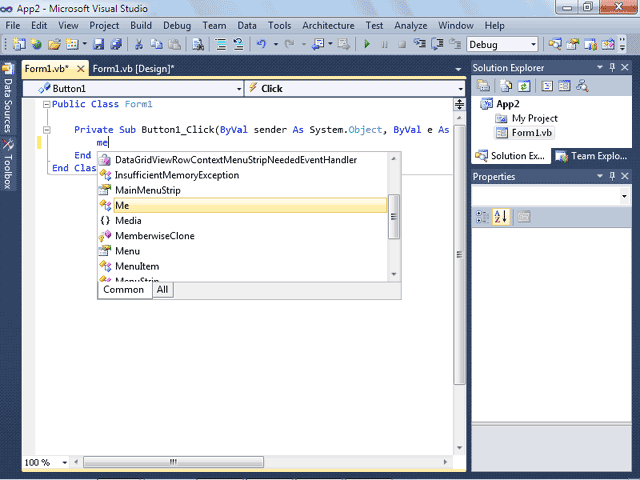Switch to the Form1.vb [Design] tab

pyautogui.click(x=133, y=69)
